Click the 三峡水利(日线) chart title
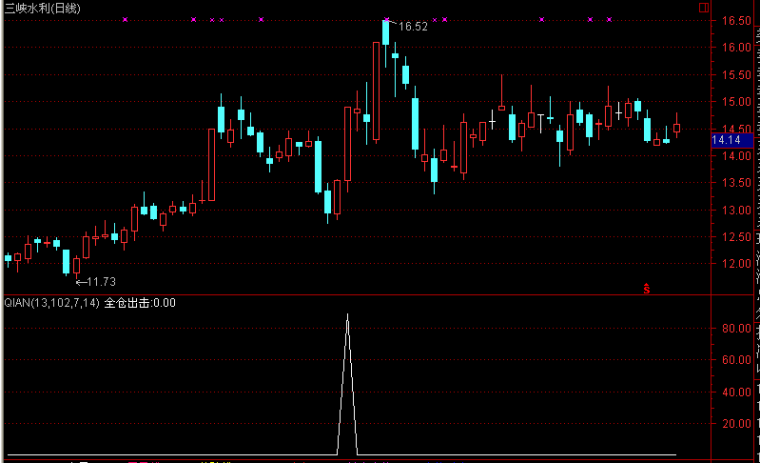The image size is (760, 463). coord(43,8)
